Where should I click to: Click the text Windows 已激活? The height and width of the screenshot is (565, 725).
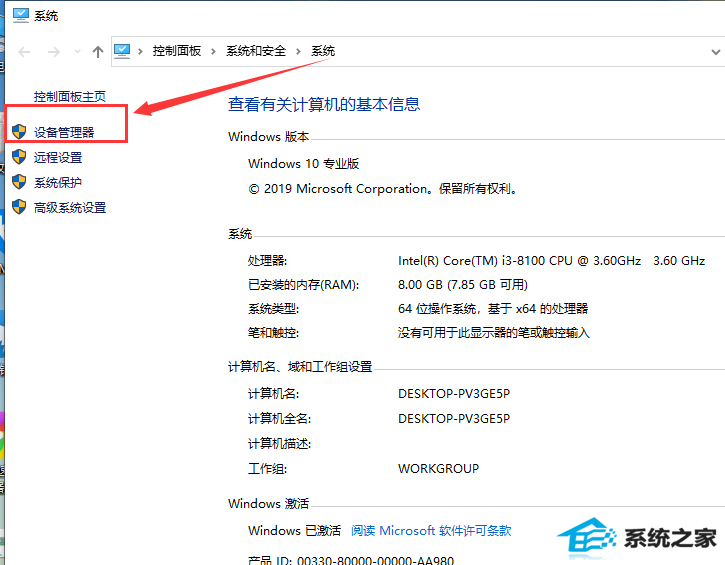pyautogui.click(x=294, y=530)
